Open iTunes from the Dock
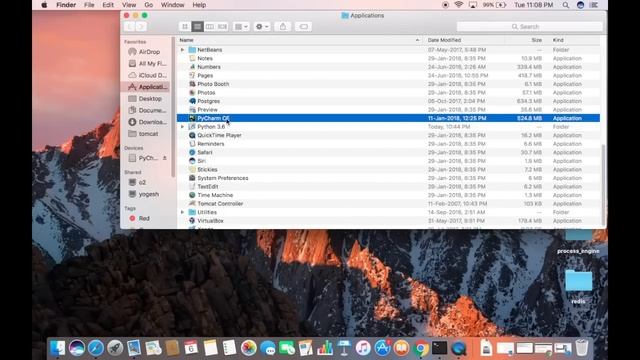 point(363,348)
